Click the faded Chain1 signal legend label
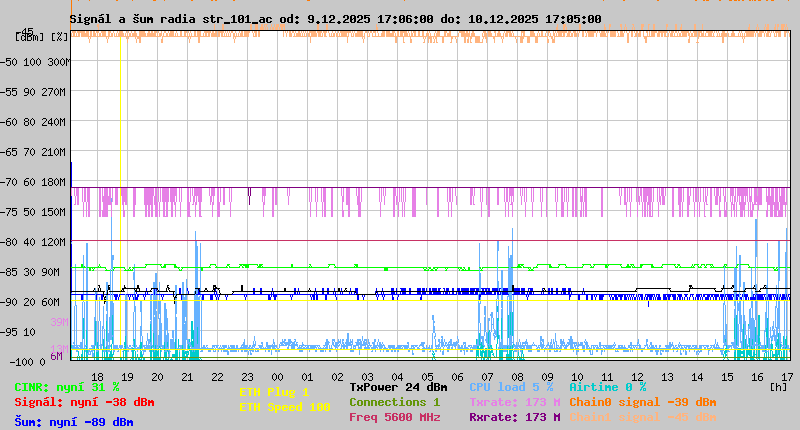 (642, 417)
